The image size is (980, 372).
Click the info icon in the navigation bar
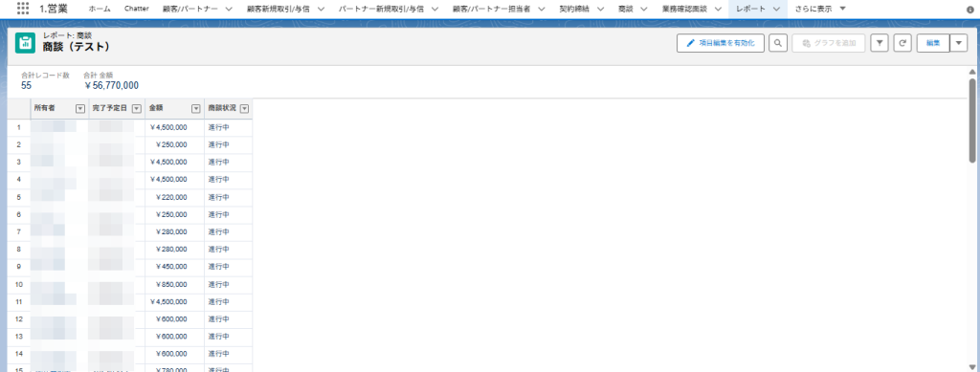coord(970,10)
